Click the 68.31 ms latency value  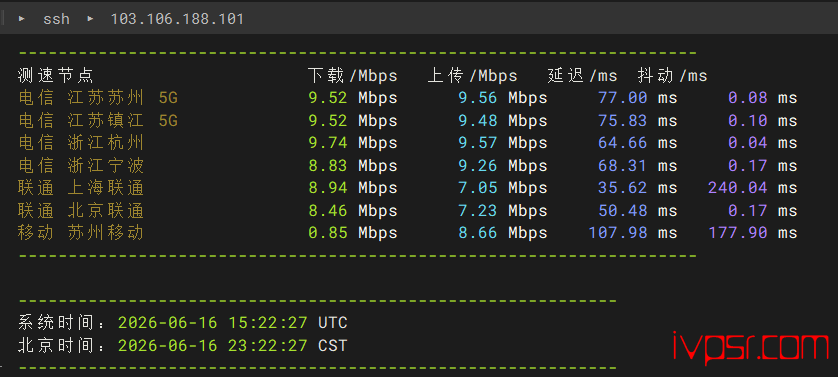pos(638,165)
